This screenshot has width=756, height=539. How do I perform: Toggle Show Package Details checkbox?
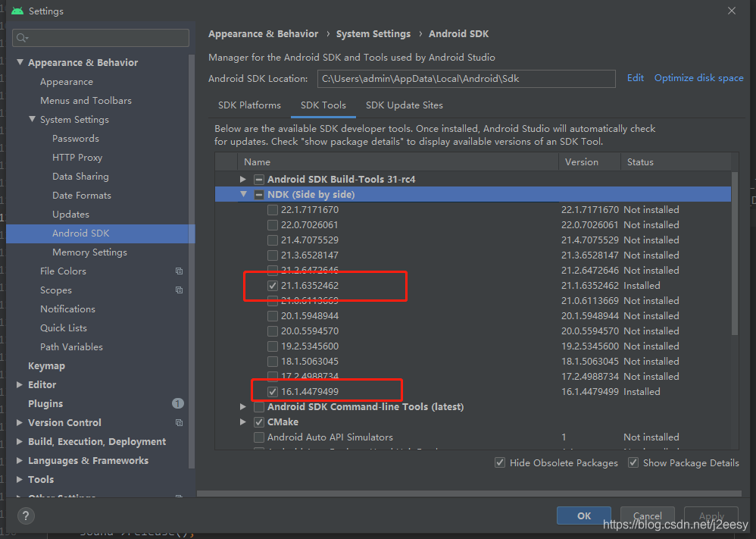(x=633, y=462)
